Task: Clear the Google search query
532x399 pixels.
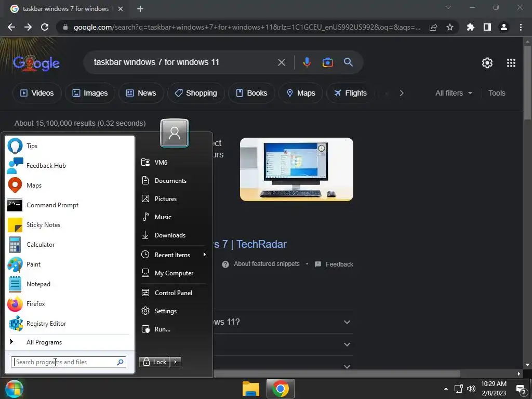Action: pyautogui.click(x=282, y=62)
